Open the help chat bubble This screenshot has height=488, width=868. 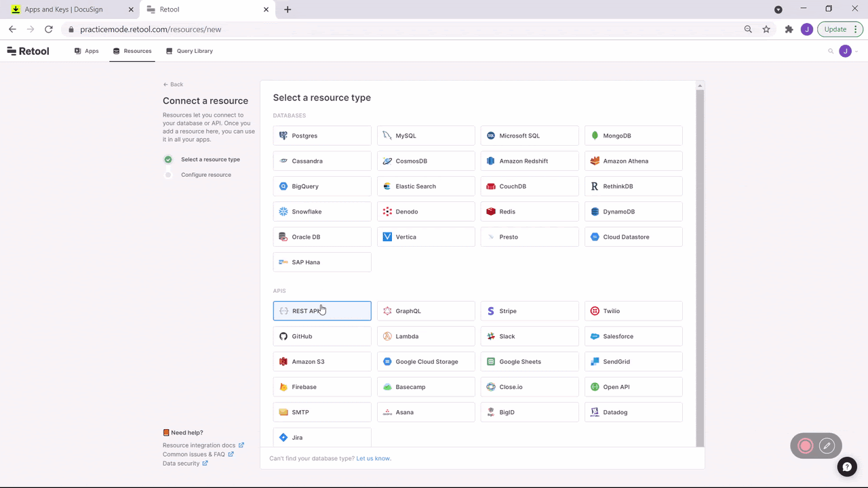pos(846,467)
